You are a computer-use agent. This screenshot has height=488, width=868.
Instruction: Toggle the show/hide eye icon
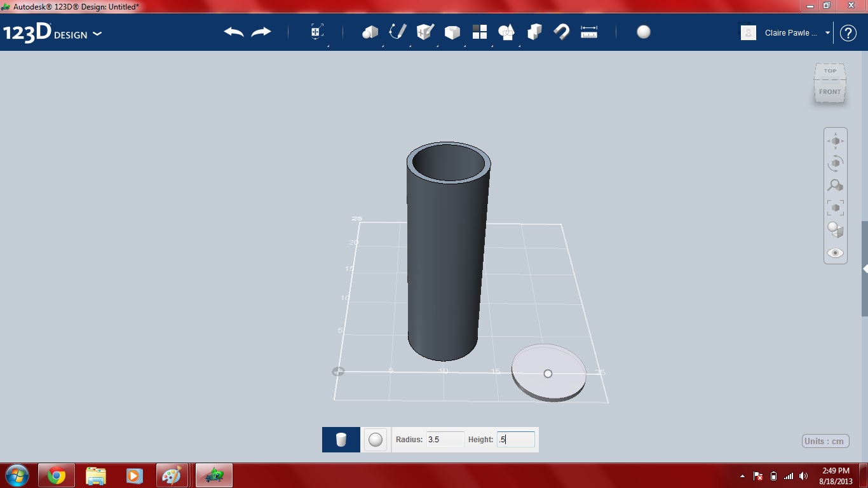pyautogui.click(x=836, y=253)
